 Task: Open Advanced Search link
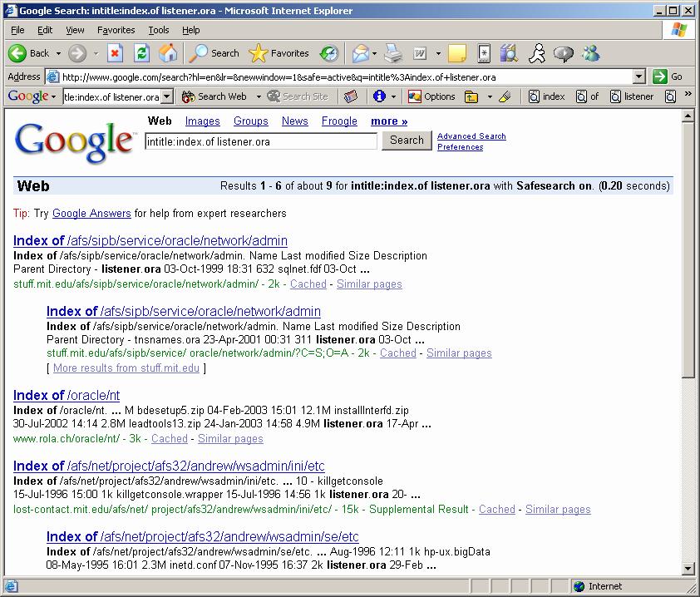[471, 136]
